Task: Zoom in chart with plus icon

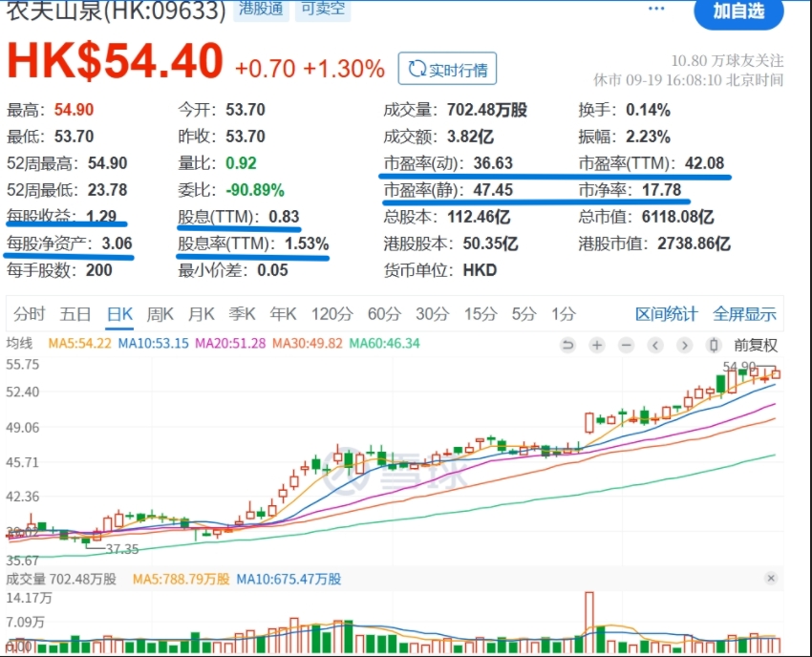Action: coord(597,345)
